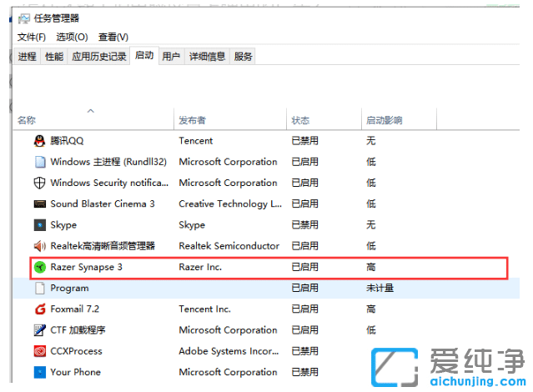Screen dimensions: 533x392
Task: Click the Task Manager title bar icon
Action: (x=24, y=19)
